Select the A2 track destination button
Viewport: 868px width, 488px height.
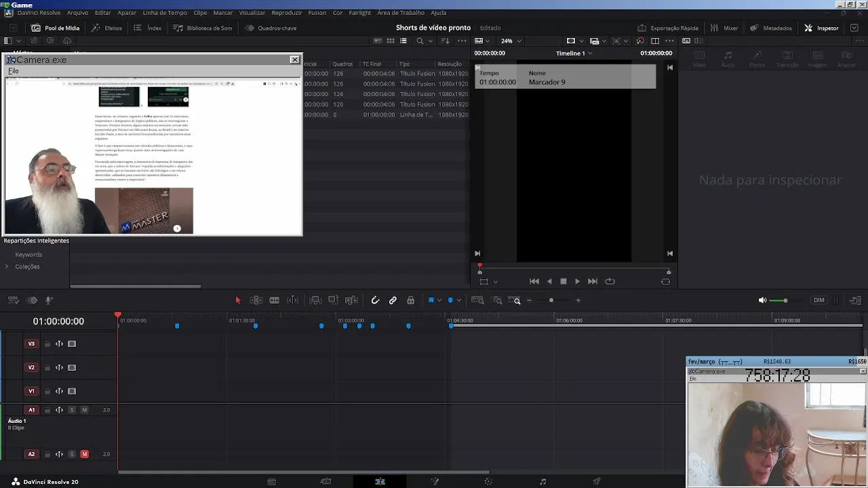coord(31,454)
